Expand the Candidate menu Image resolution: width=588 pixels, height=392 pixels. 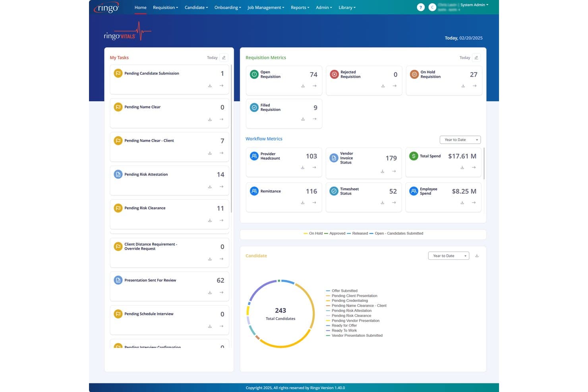[196, 8]
